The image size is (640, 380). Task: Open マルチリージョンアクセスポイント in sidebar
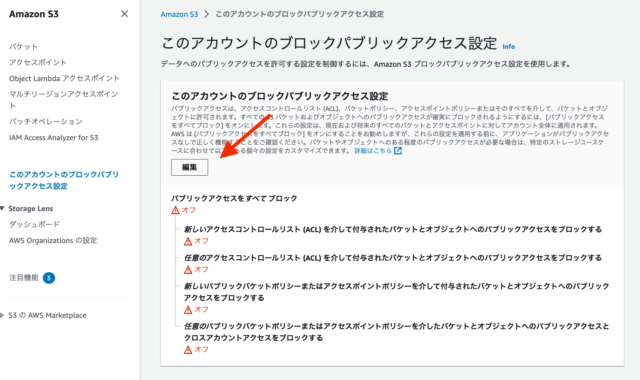64,100
